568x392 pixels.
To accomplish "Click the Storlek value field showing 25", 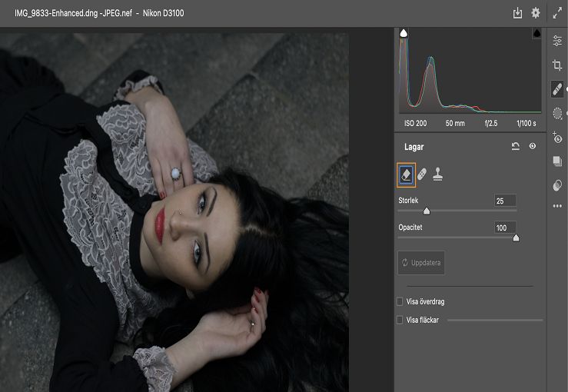I will click(x=505, y=201).
